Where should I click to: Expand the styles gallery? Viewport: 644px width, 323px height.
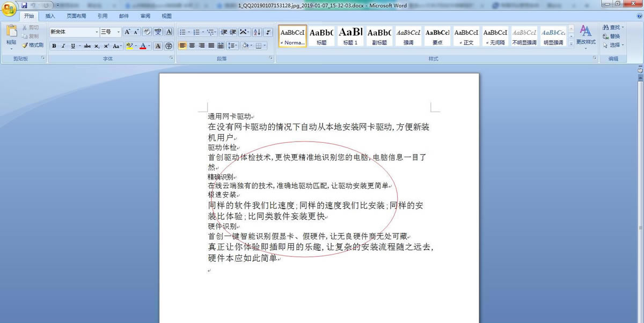(571, 45)
